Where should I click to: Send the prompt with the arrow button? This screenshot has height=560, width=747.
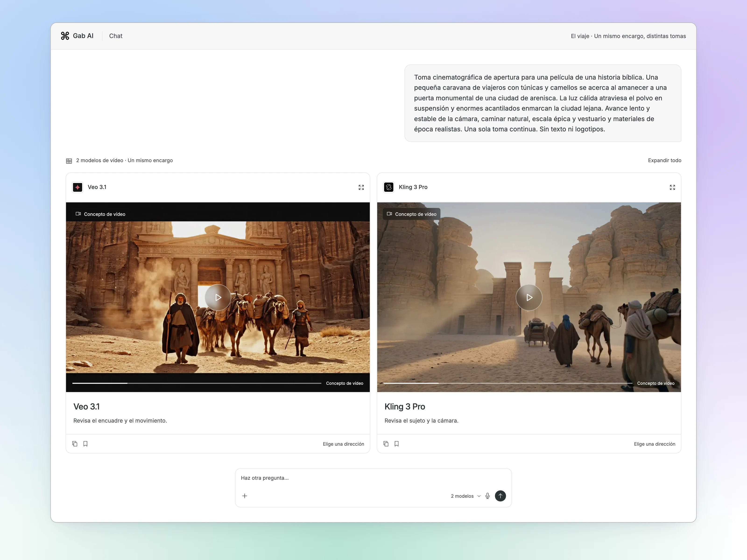500,496
